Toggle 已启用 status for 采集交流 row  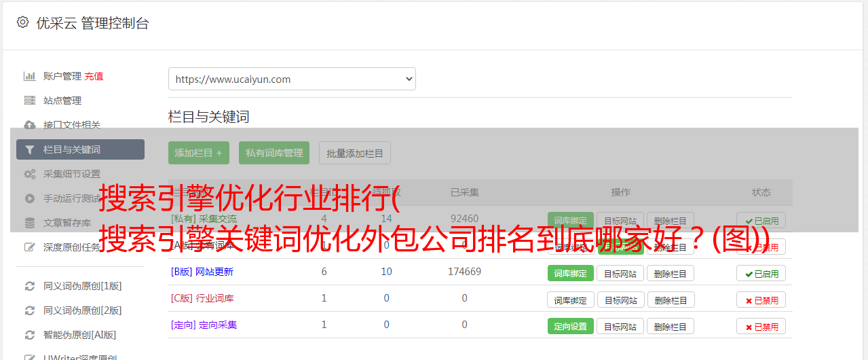click(761, 220)
